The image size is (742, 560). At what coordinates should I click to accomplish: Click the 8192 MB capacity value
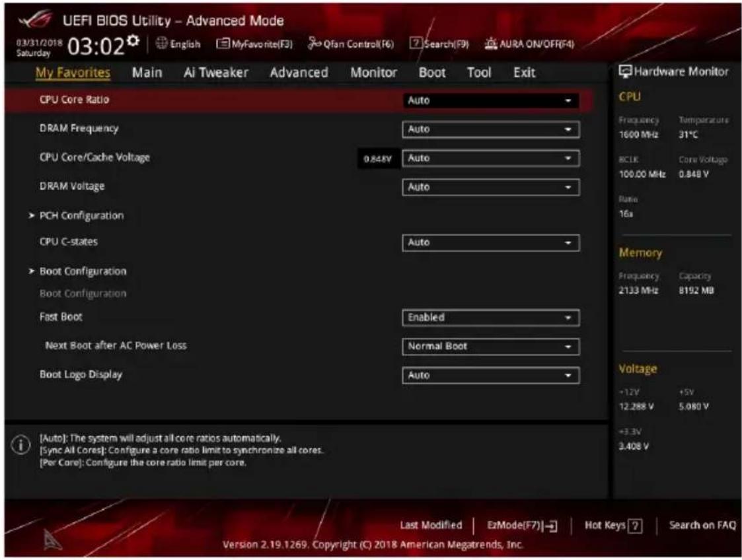coord(696,291)
